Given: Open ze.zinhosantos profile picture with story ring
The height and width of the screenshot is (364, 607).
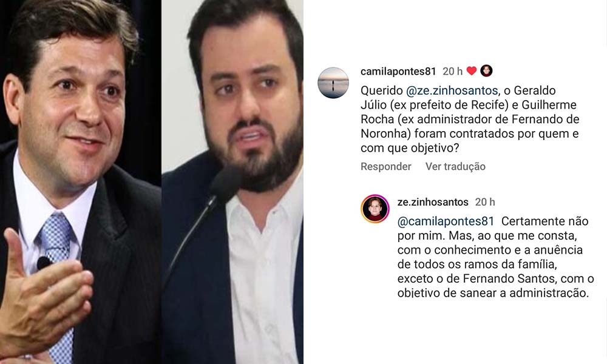Looking at the screenshot, I should click(375, 209).
